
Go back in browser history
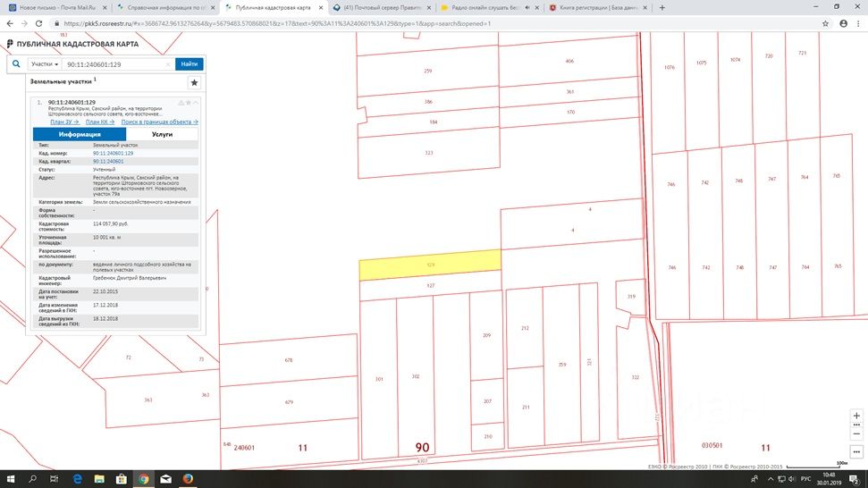[x=10, y=24]
